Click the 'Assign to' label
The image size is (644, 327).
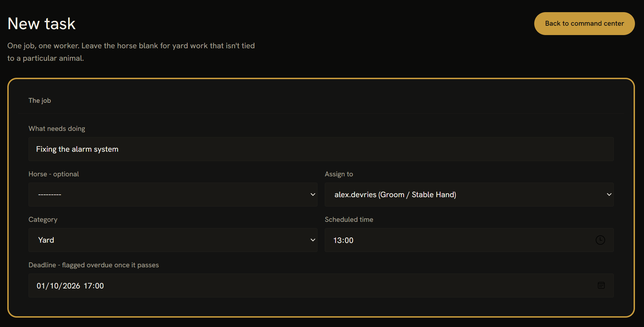click(x=339, y=174)
